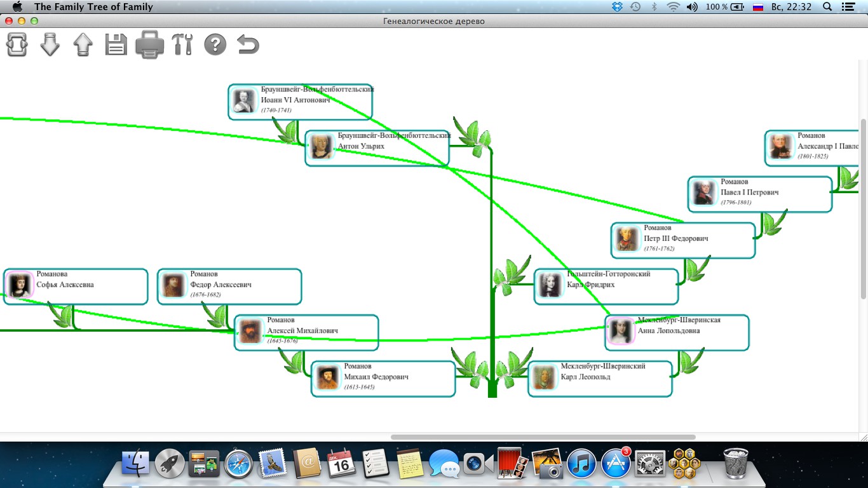Open The Family Tree of Family menu
The height and width of the screenshot is (488, 868).
(93, 7)
